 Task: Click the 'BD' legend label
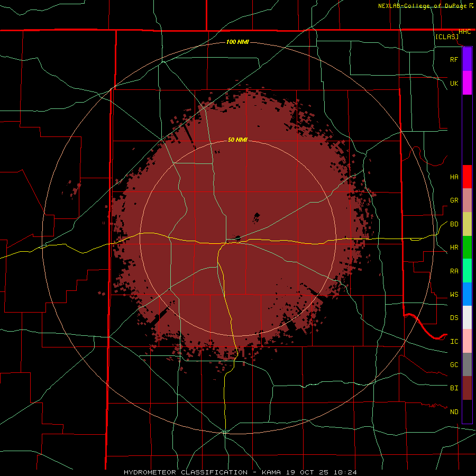454,224
